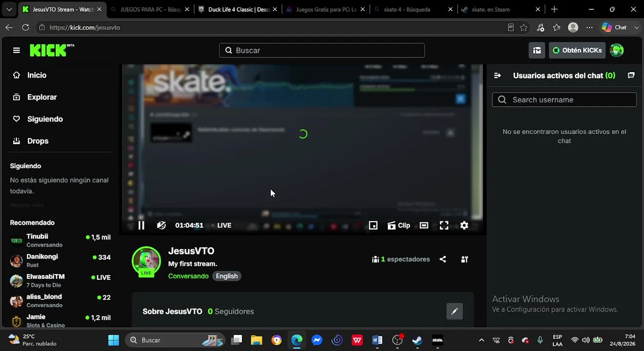Expand the dropdown arrow beside Copilot Chat
644x351 pixels.
(x=636, y=27)
